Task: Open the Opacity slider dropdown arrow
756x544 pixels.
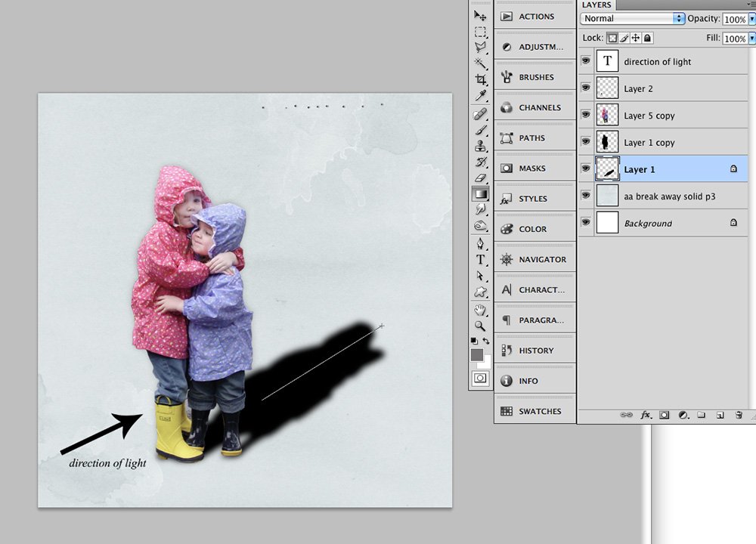Action: 752,19
